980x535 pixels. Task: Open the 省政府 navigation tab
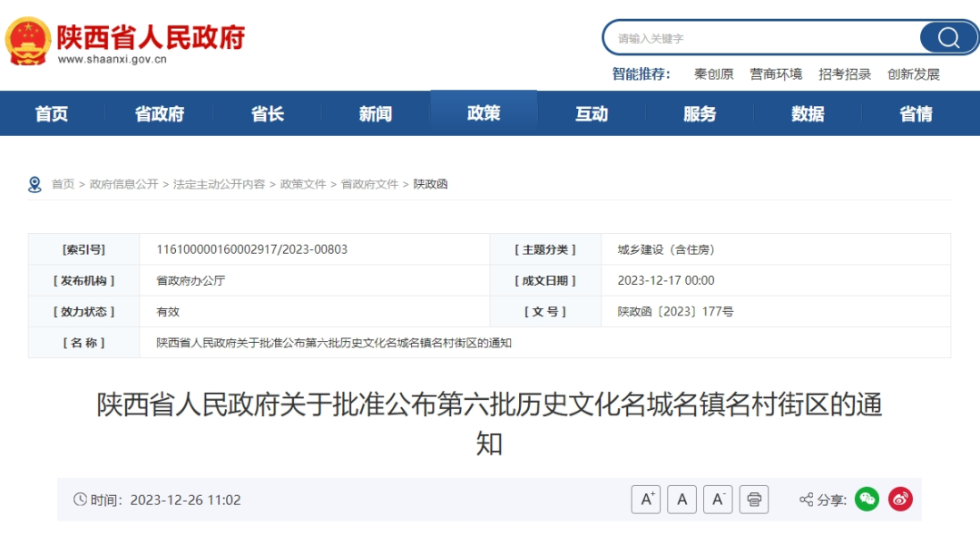pyautogui.click(x=160, y=113)
